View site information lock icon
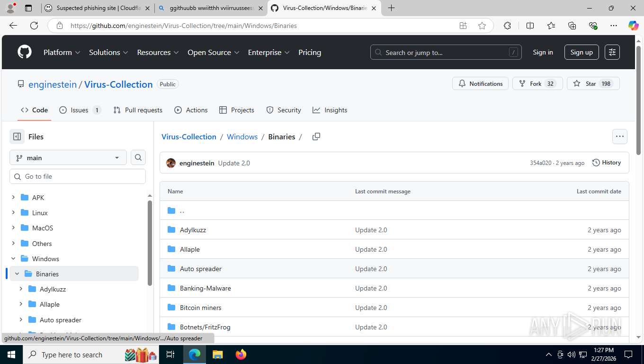The image size is (644, 364). pyautogui.click(x=59, y=26)
